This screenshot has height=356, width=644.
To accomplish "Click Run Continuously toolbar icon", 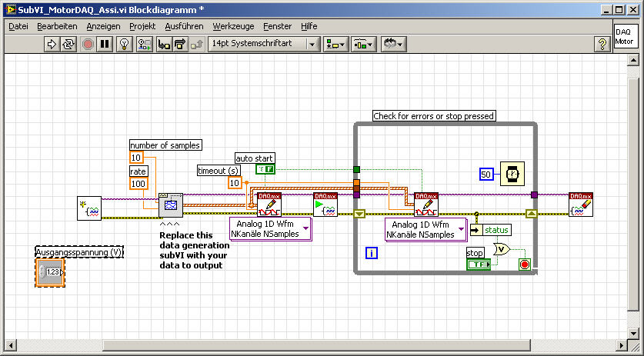I will (x=69, y=44).
